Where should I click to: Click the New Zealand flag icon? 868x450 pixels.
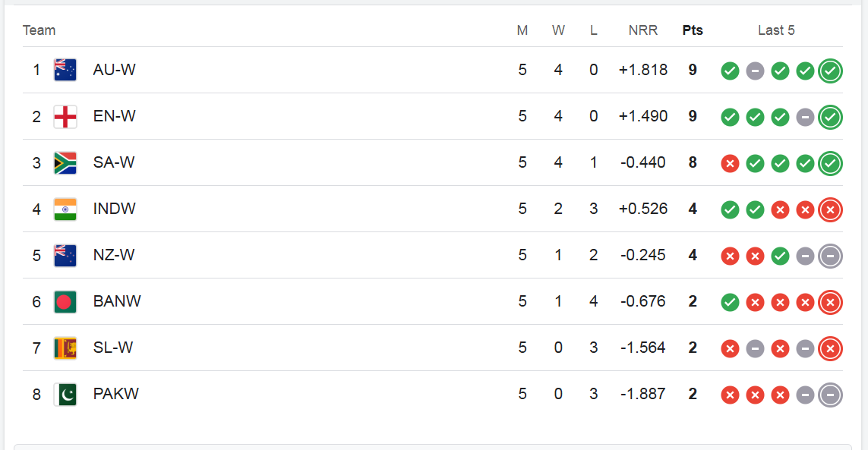click(x=65, y=255)
